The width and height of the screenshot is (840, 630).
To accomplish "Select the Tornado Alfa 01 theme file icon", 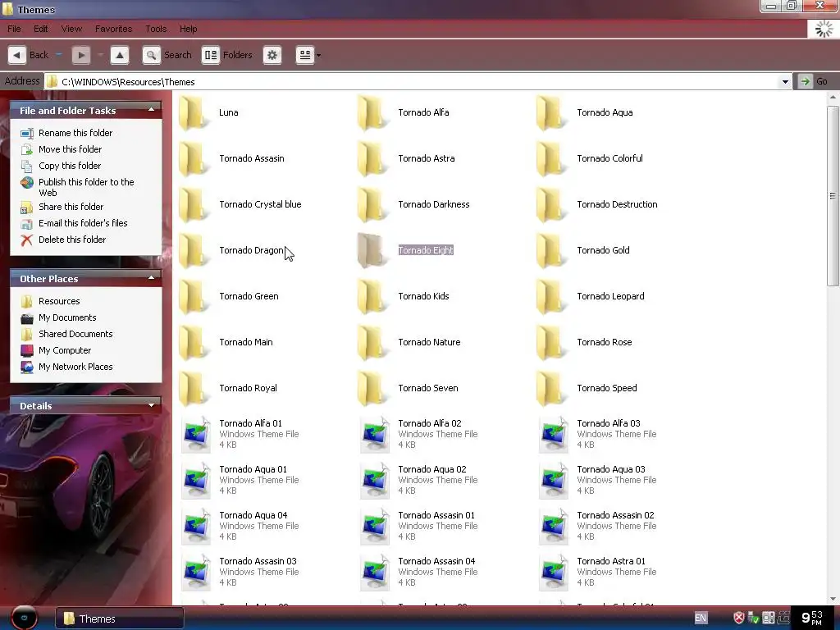I will coord(196,434).
